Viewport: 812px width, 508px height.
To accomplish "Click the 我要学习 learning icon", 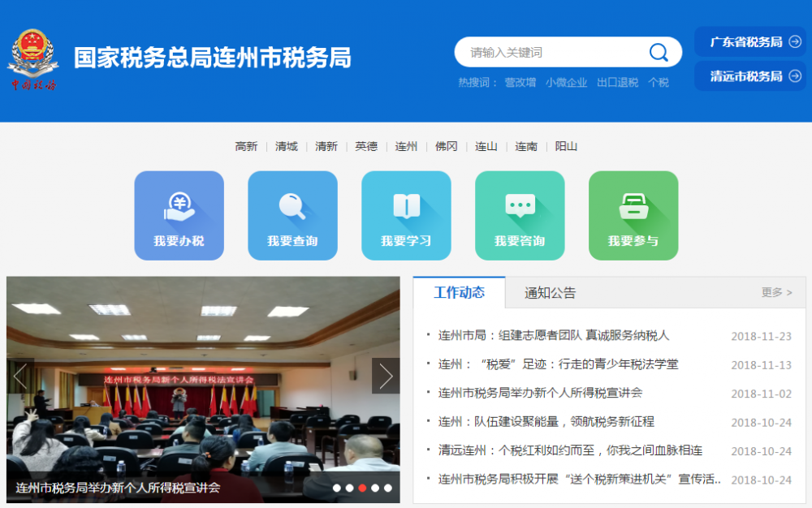I will click(406, 215).
